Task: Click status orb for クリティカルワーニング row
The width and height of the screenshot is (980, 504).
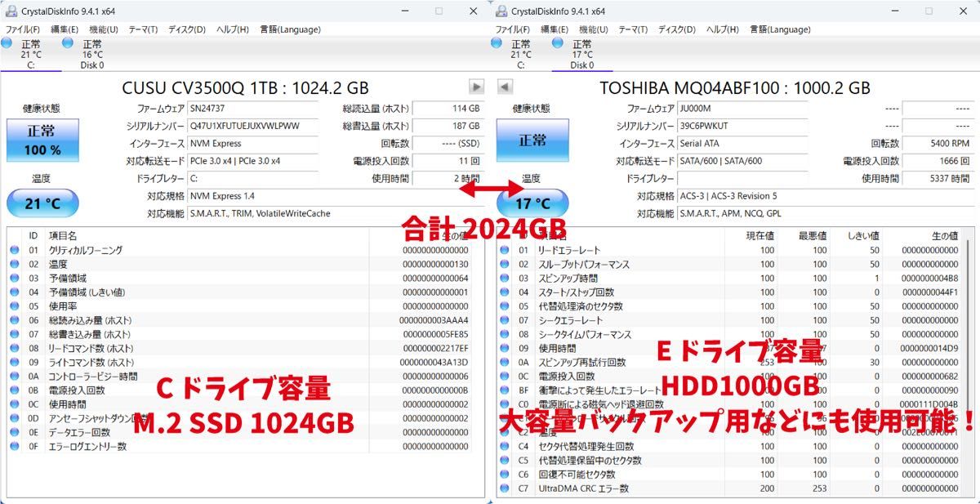Action: pyautogui.click(x=14, y=250)
